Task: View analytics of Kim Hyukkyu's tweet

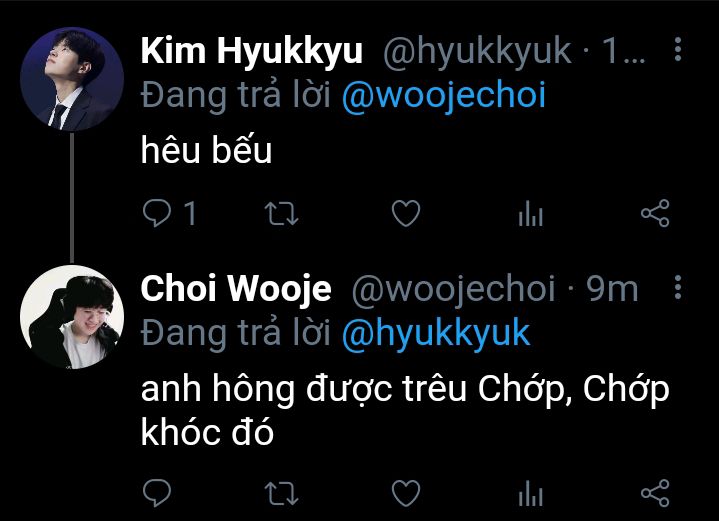Action: pos(531,214)
